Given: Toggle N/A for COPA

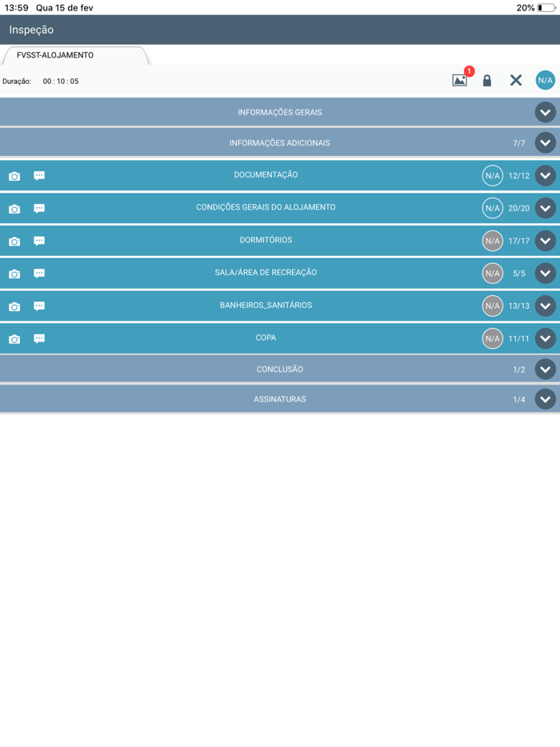Looking at the screenshot, I should 492,339.
